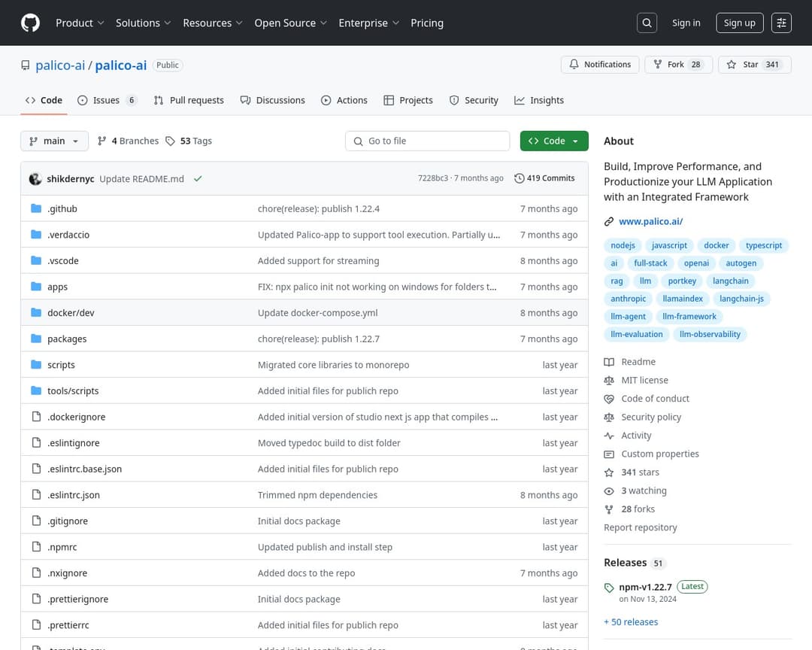Click the Sign up button
This screenshot has height=650, width=812.
click(x=740, y=23)
